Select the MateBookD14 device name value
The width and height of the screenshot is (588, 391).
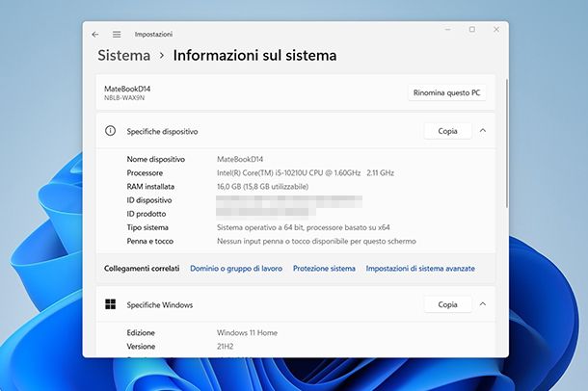[x=240, y=159]
